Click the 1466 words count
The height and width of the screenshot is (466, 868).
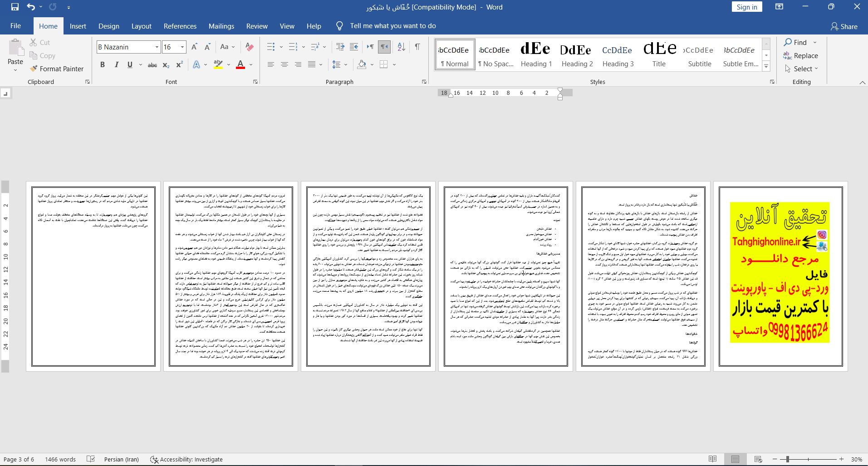pos(60,459)
